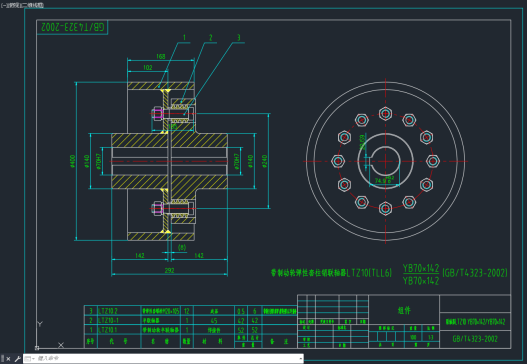
Task: Select the upper YB70×142 fraction text
Action: point(421,268)
